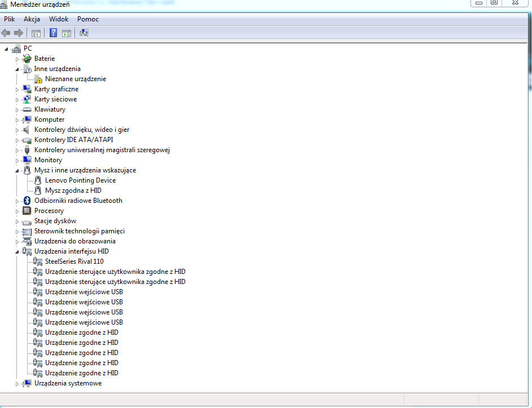
Task: Click the forward navigation arrow
Action: [18, 33]
